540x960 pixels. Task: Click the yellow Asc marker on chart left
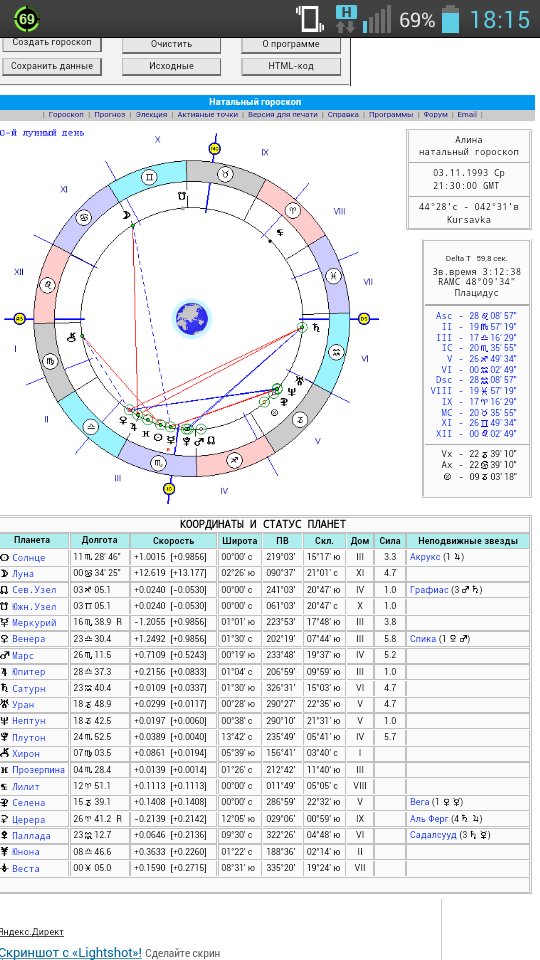point(19,318)
